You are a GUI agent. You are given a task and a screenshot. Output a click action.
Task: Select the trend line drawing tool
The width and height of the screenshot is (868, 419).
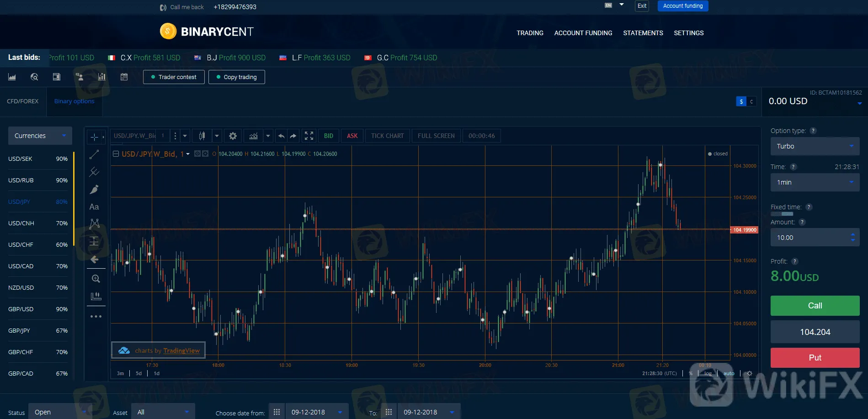point(94,154)
